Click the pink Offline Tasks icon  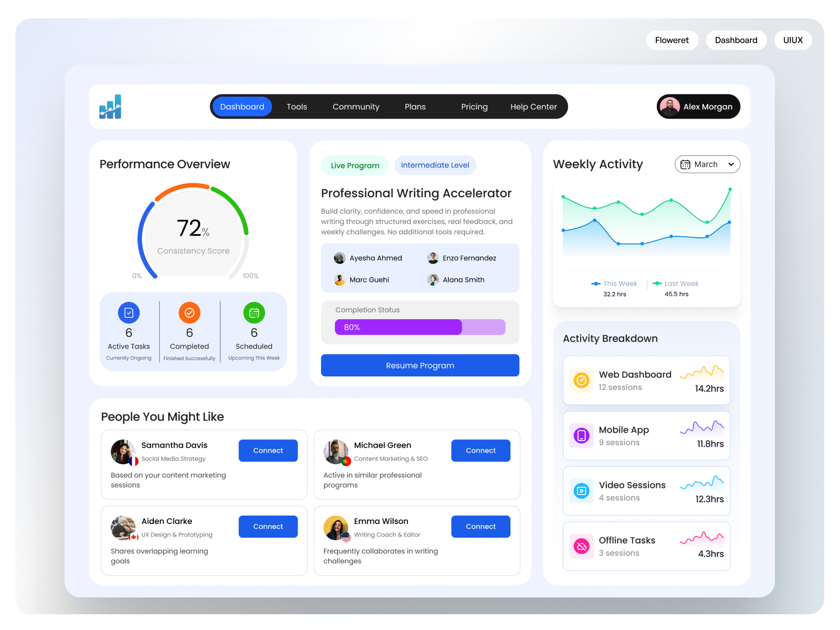581,546
